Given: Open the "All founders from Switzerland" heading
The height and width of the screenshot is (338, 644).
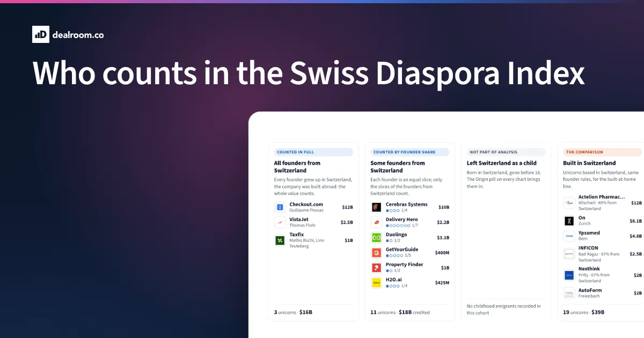Looking at the screenshot, I should point(297,167).
